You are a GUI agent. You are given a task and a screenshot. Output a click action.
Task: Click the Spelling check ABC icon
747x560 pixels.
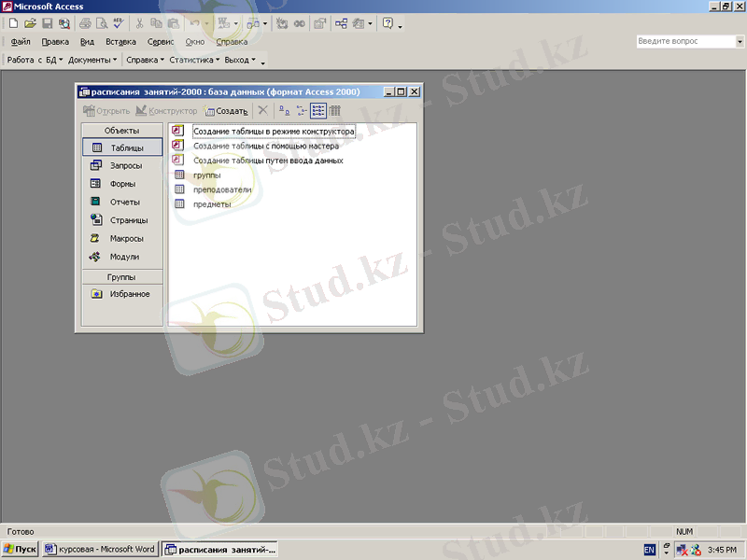[x=119, y=23]
